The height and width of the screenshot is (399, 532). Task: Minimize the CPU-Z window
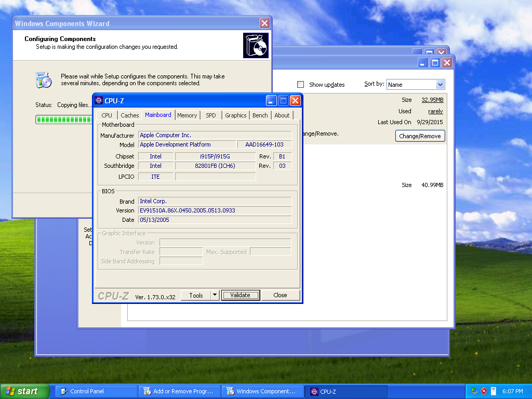point(271,100)
